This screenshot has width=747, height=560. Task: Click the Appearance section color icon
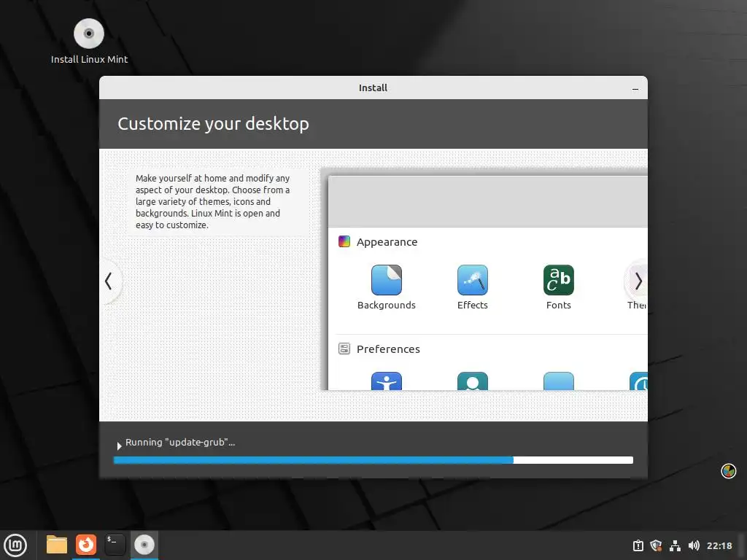(344, 241)
